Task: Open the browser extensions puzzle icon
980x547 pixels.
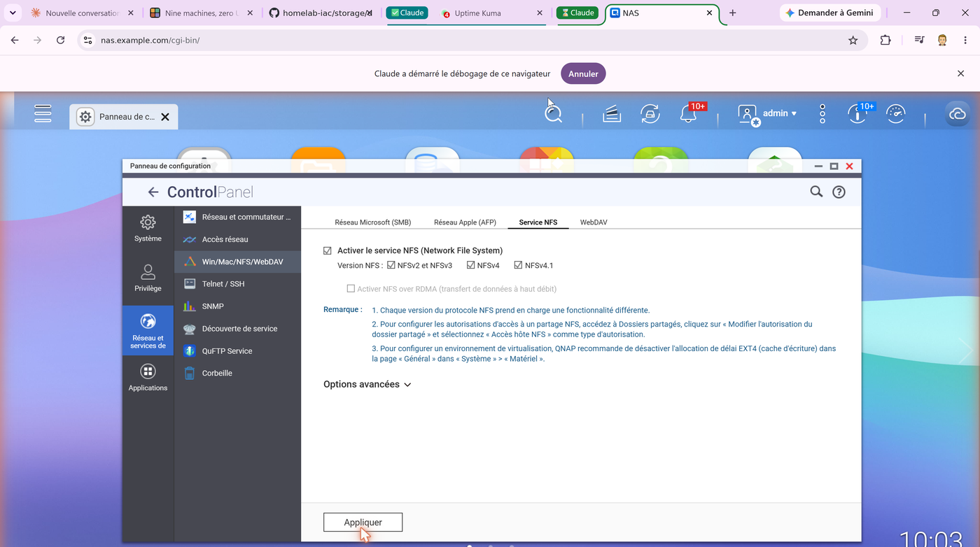Action: click(885, 41)
